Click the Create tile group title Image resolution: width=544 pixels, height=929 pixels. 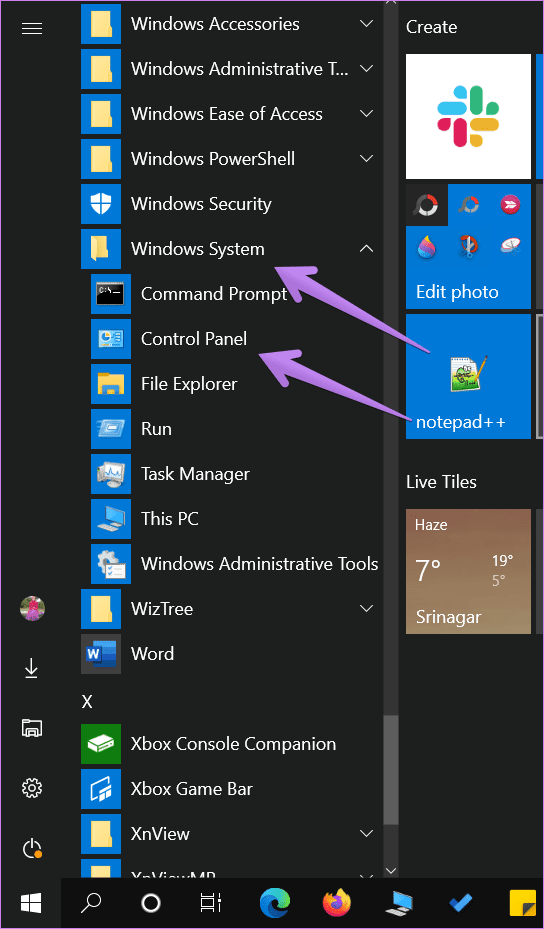click(x=431, y=27)
